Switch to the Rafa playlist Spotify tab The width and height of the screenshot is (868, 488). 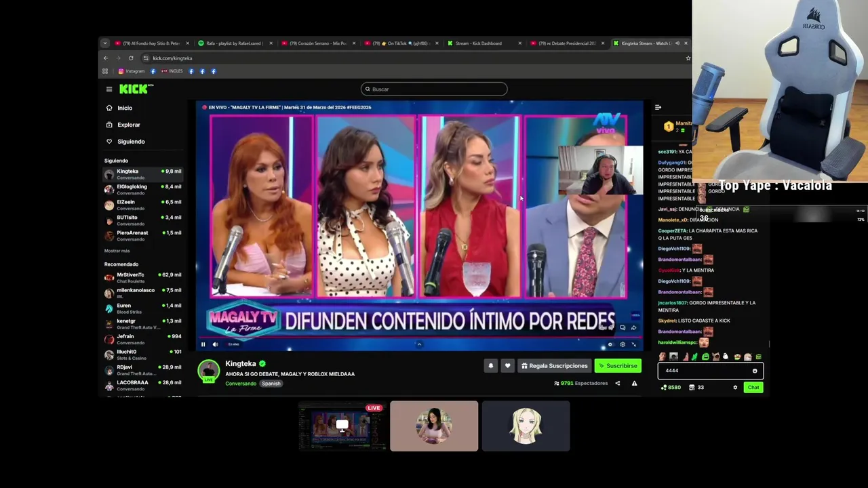(235, 43)
